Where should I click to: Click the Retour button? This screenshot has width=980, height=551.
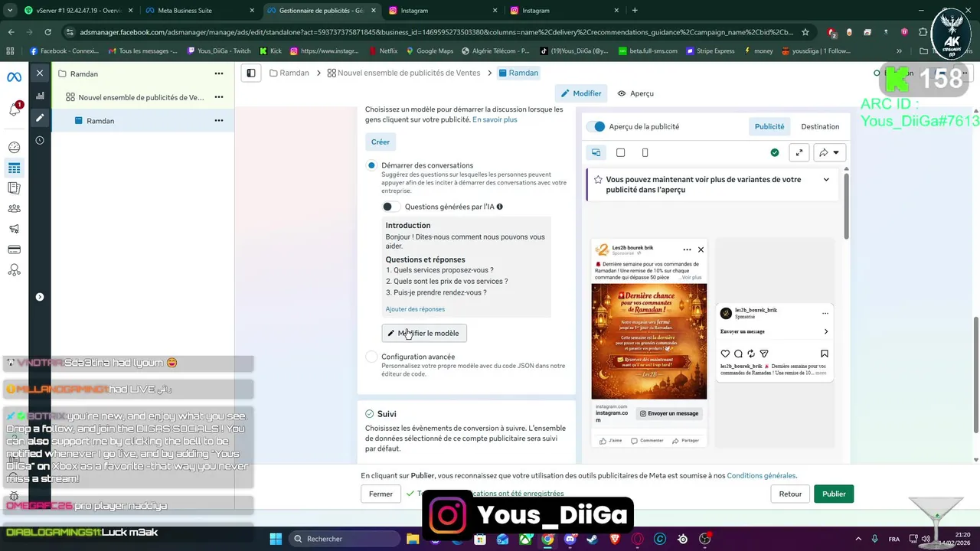pyautogui.click(x=790, y=494)
